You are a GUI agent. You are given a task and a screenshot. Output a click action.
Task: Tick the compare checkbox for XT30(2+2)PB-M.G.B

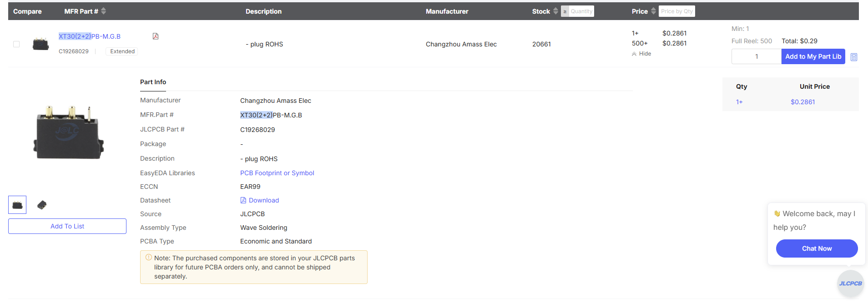pyautogui.click(x=16, y=44)
